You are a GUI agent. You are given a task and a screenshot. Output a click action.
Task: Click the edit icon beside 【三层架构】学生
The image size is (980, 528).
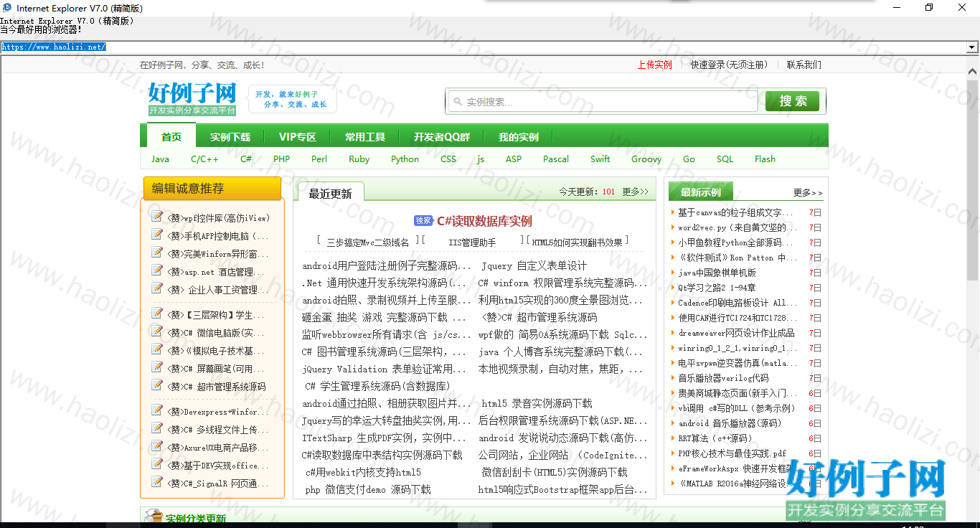157,313
